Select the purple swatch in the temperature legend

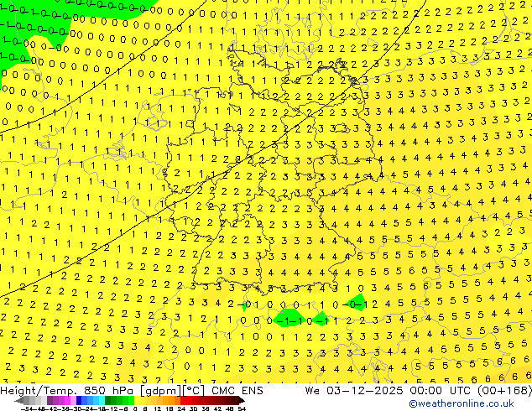(x=50, y=401)
